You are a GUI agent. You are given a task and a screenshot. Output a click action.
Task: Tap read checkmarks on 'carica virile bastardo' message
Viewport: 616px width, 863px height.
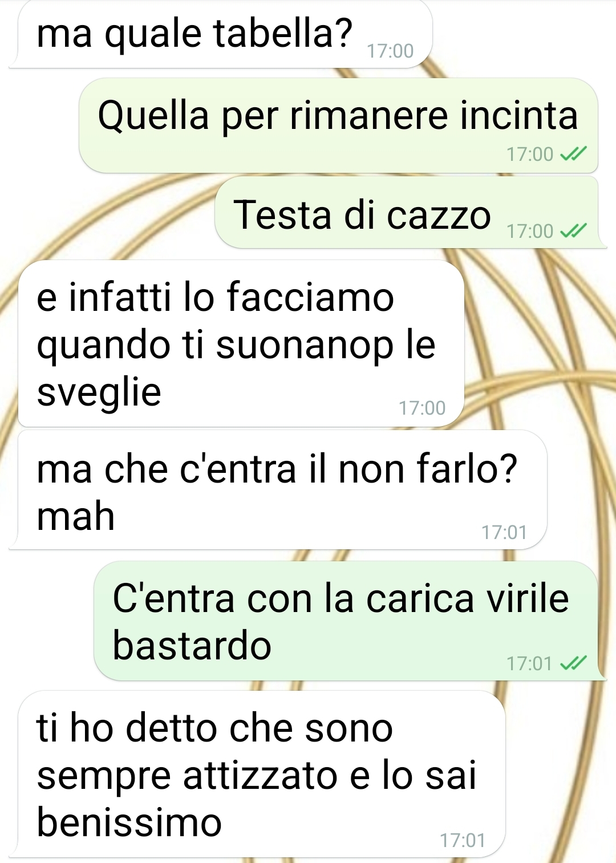573,663
